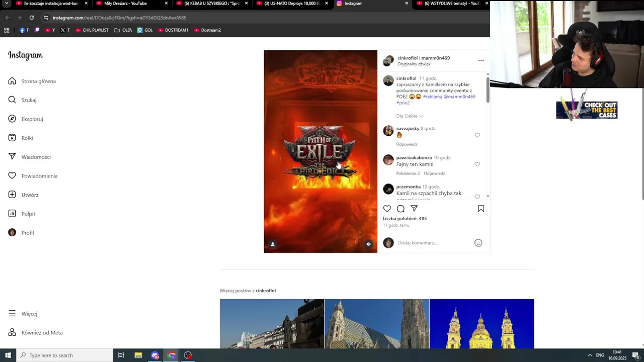Show tagged people icon on the reel
This screenshot has height=362, width=644.
tap(273, 244)
